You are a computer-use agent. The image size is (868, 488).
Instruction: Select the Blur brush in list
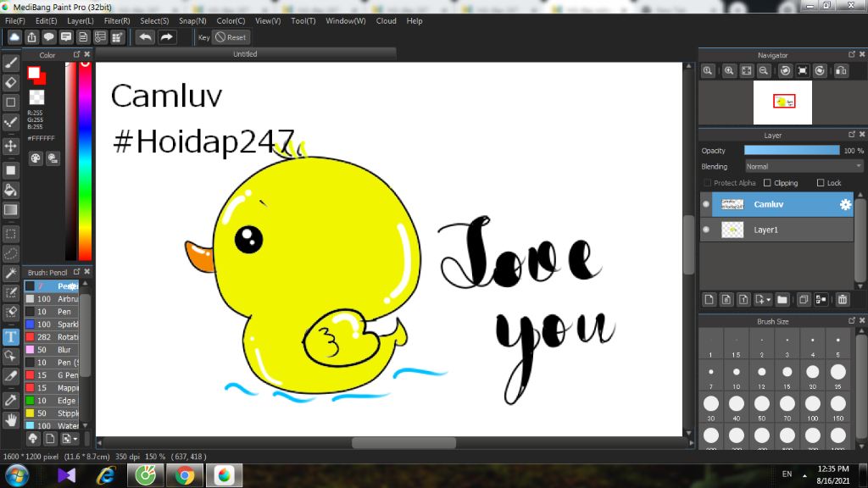tap(52, 350)
